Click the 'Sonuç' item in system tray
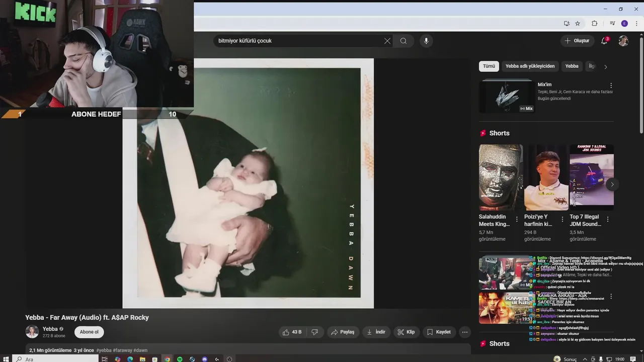 566,359
